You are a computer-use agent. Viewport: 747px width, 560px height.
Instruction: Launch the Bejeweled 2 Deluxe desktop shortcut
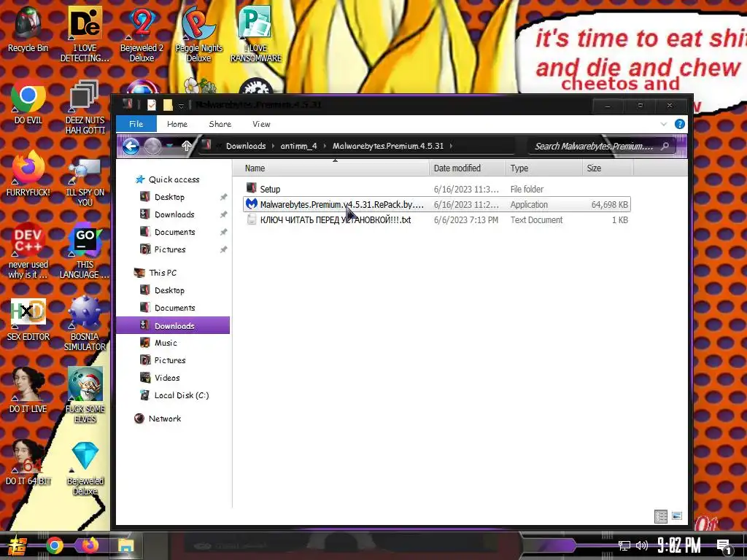[x=142, y=34]
